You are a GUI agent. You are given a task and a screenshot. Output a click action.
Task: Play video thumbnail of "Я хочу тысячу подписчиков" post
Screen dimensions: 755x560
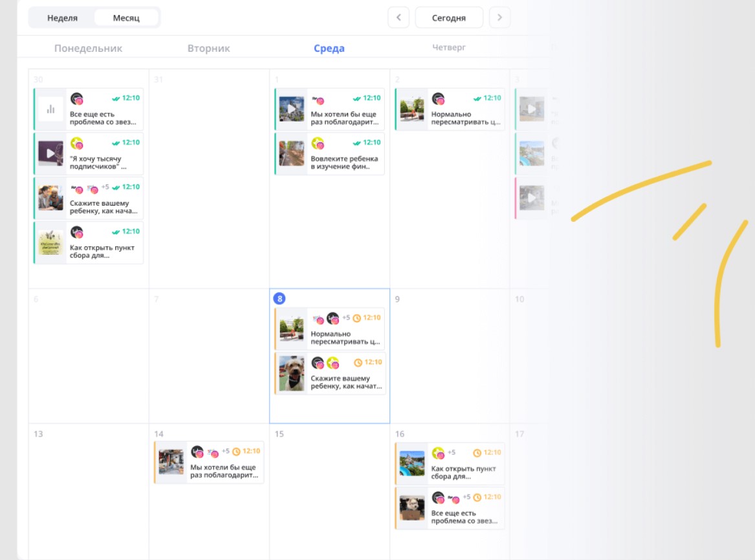tap(50, 153)
